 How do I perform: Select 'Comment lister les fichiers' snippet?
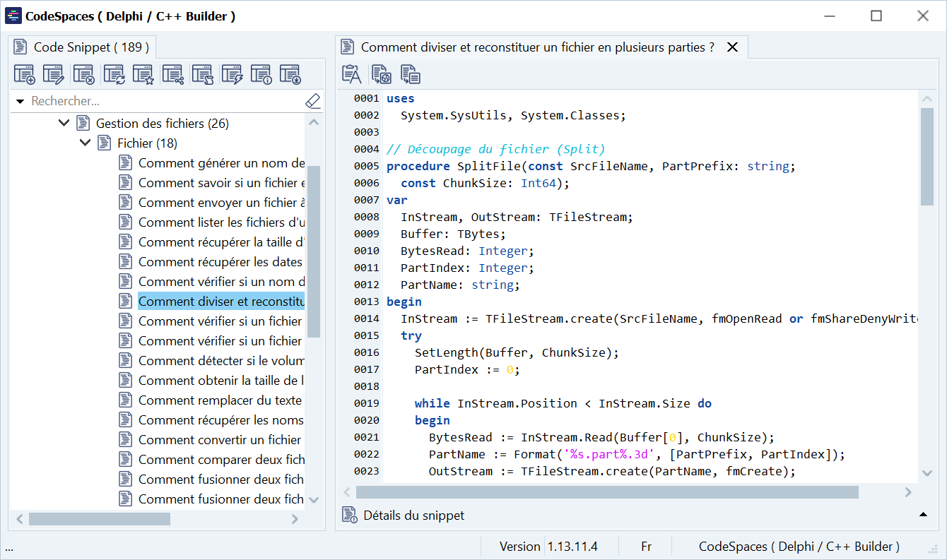[x=221, y=222]
